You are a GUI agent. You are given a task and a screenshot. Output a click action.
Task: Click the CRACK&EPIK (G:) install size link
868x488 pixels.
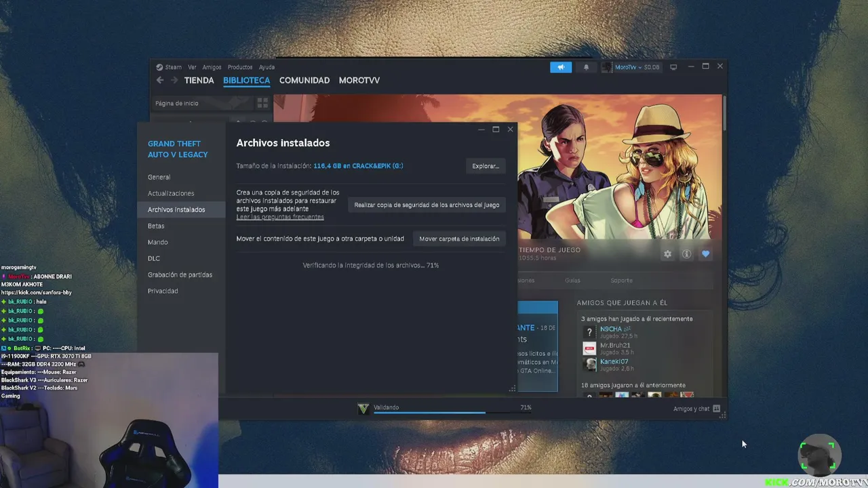pos(358,166)
